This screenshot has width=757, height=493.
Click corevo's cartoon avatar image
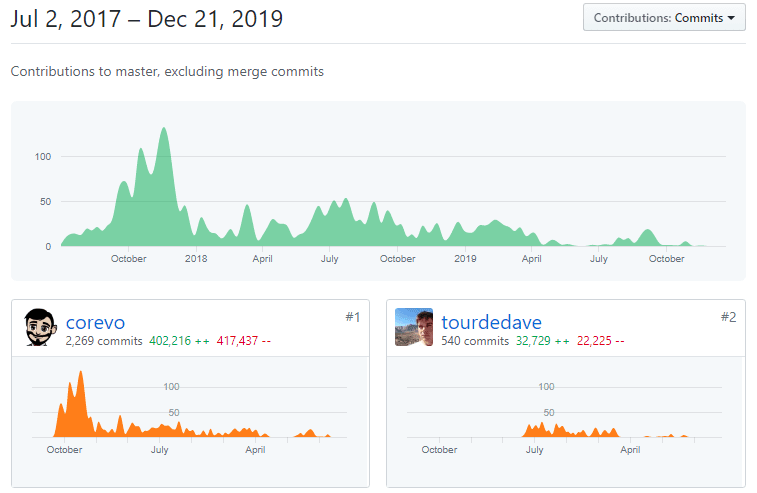[42, 328]
